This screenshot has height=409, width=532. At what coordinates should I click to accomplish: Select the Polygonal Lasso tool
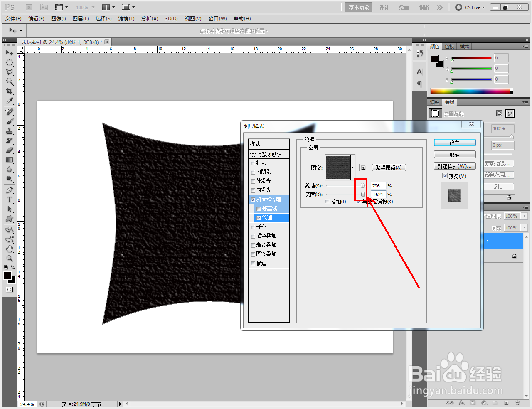[10, 72]
